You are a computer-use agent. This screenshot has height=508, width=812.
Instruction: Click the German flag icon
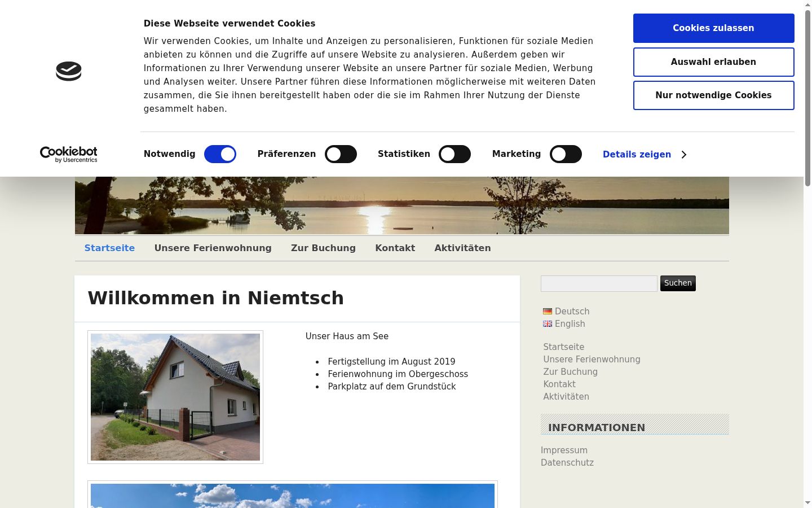tap(548, 311)
